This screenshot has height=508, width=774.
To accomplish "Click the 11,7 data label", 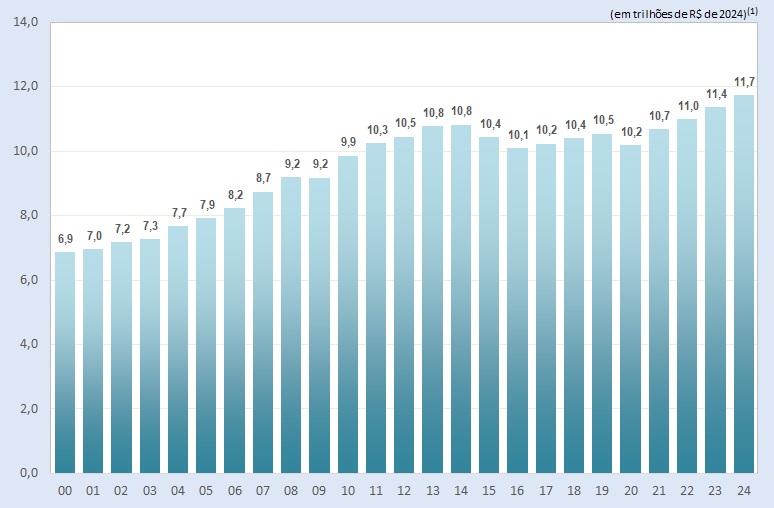I will [x=744, y=82].
